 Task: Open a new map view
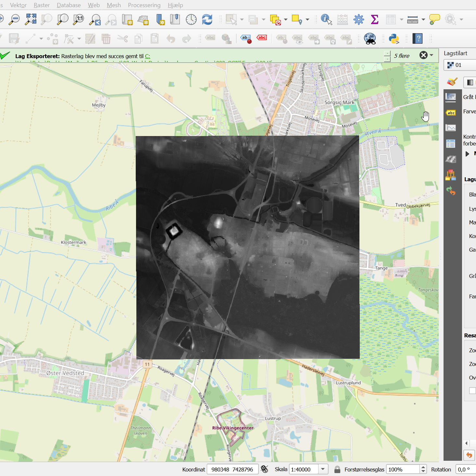click(x=127, y=19)
